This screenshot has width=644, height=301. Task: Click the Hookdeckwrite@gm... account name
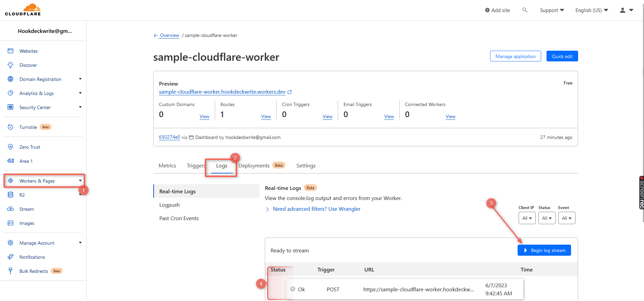pyautogui.click(x=45, y=31)
